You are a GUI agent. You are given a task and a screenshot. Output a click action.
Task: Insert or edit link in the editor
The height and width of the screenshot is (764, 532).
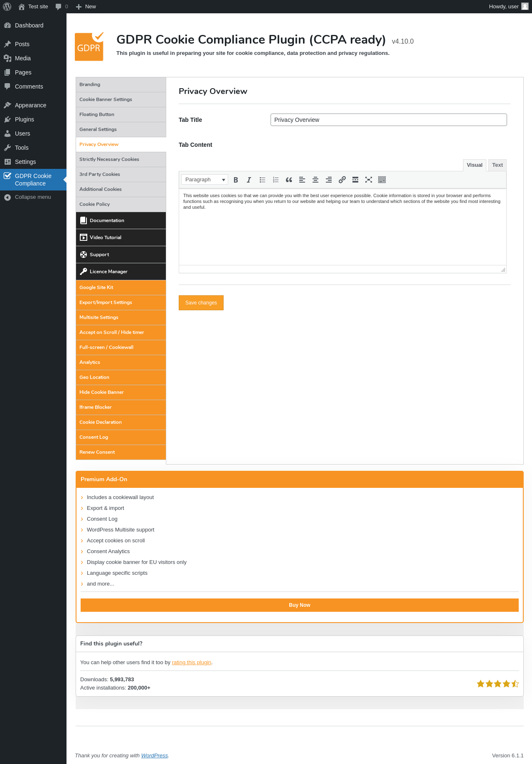coord(342,180)
